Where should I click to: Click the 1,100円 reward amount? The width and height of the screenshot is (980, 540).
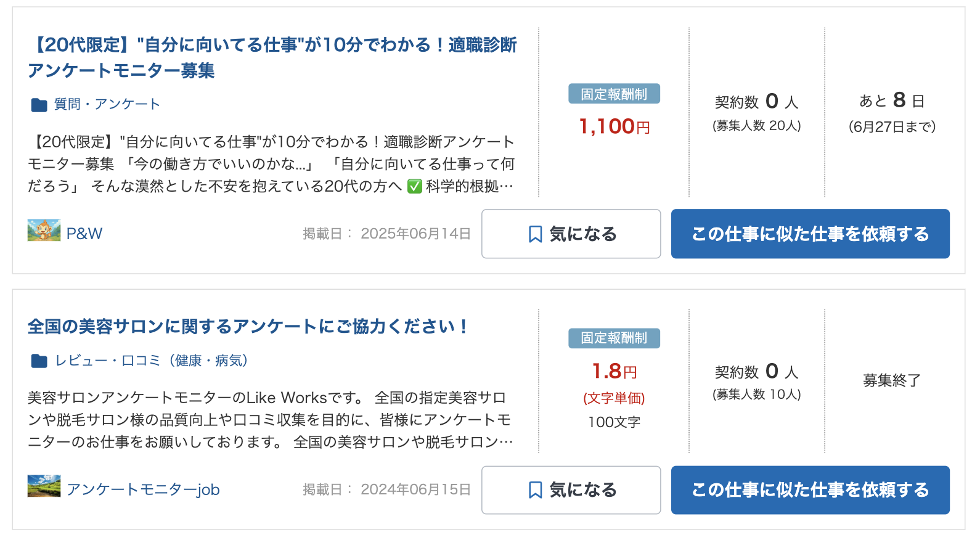614,126
